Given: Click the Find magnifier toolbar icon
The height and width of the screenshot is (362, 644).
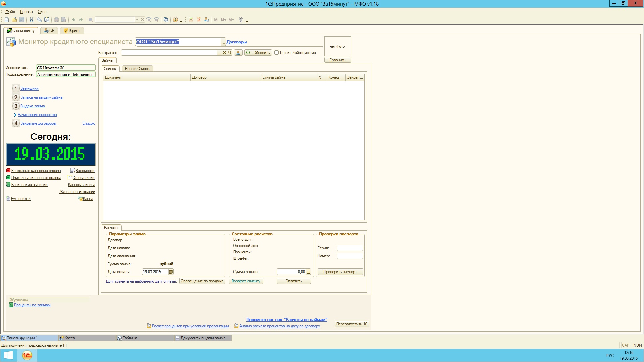Looking at the screenshot, I should pyautogui.click(x=91, y=20).
